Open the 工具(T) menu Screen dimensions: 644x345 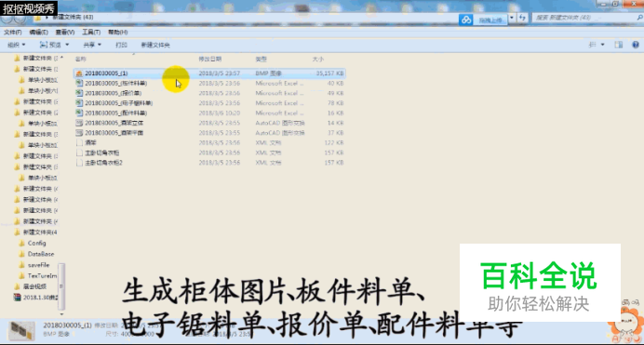click(x=91, y=32)
